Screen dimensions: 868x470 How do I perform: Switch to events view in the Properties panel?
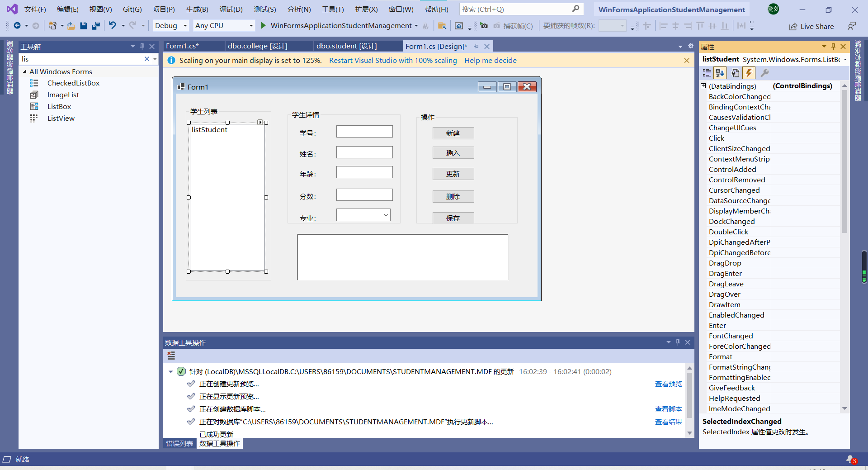pos(749,73)
